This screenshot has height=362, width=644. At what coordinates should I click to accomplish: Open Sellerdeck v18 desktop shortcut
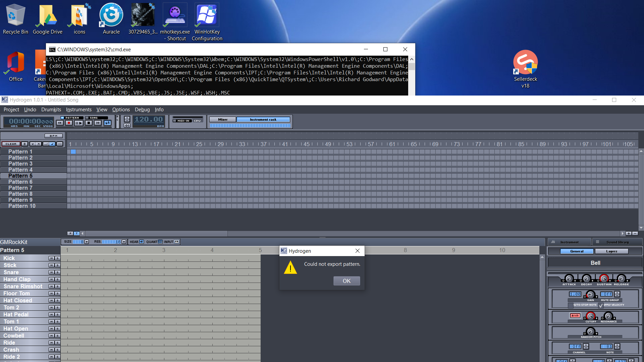pyautogui.click(x=525, y=69)
